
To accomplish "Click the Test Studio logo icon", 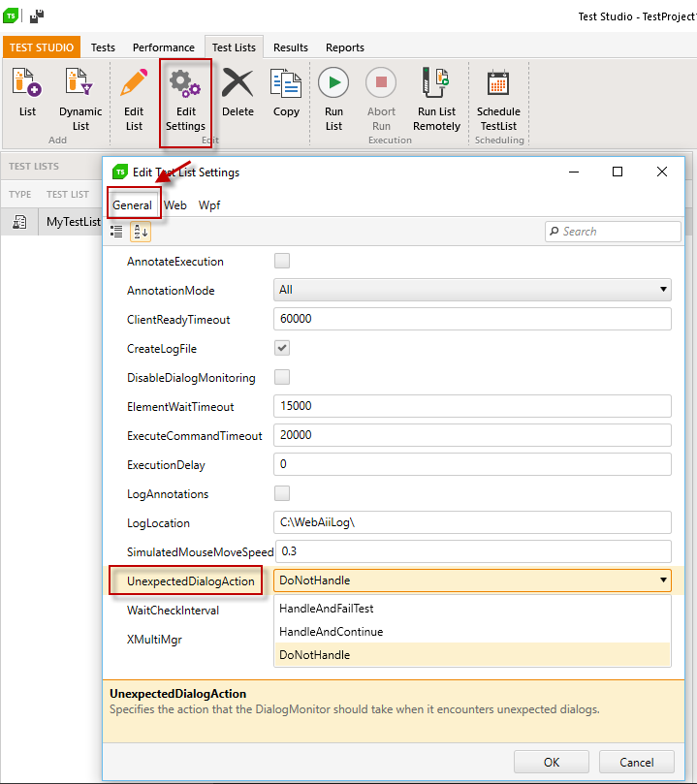I will click(x=11, y=16).
